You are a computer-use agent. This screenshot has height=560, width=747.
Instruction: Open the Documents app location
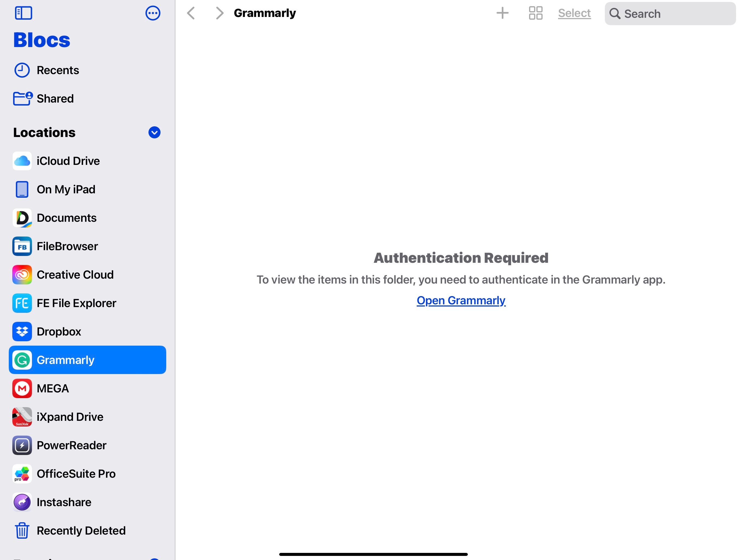pyautogui.click(x=66, y=218)
